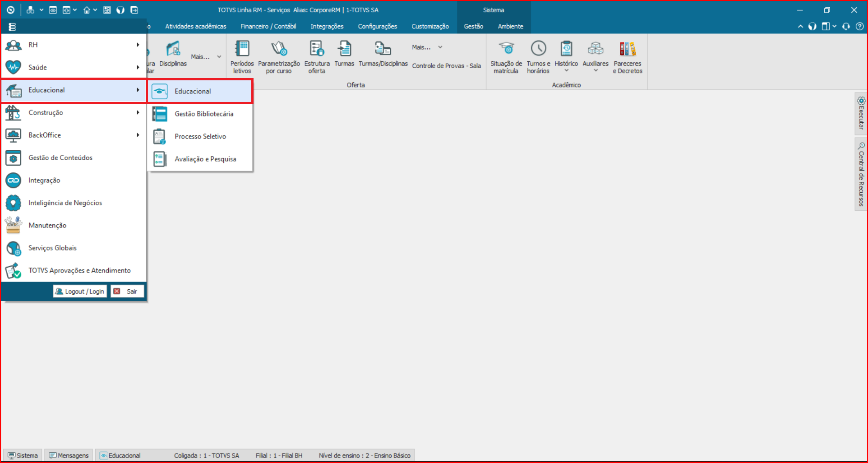The width and height of the screenshot is (868, 463).
Task: Click the headset support icon
Action: click(846, 26)
